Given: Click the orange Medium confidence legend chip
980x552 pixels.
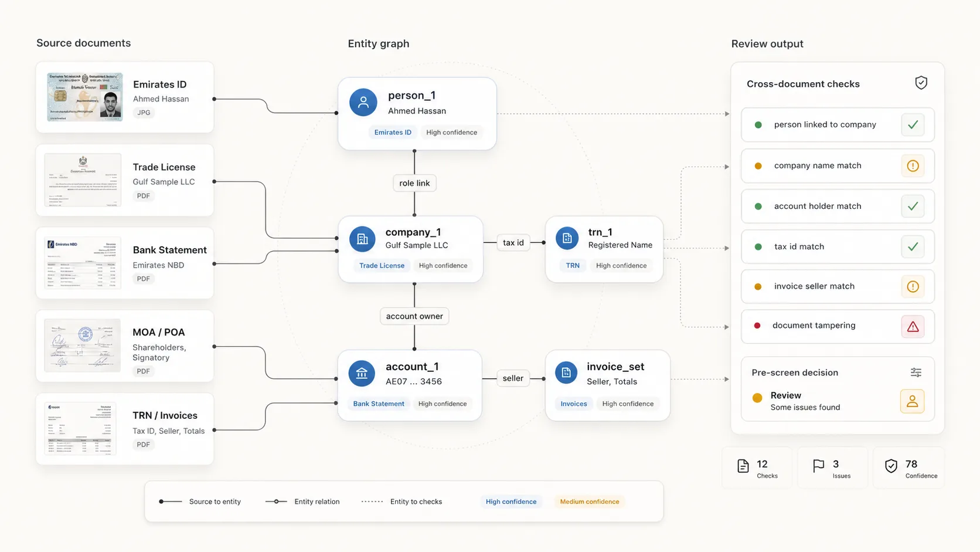Looking at the screenshot, I should 590,502.
